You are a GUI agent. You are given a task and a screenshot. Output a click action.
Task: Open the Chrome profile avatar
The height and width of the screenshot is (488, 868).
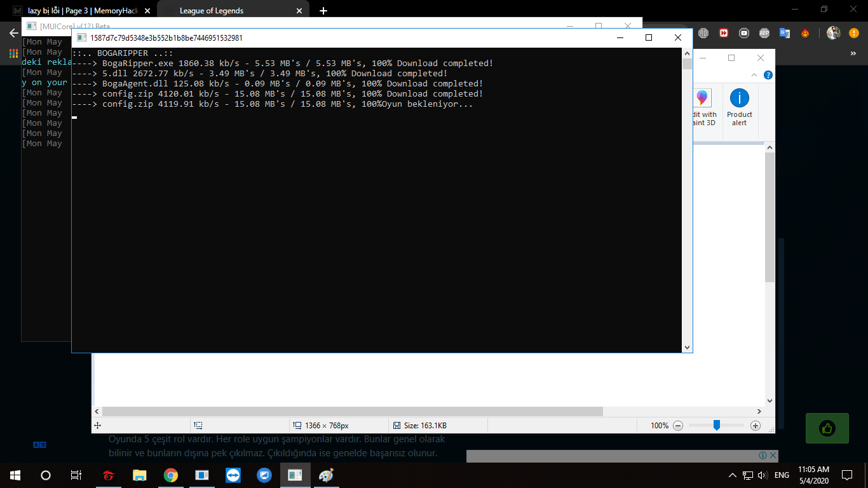point(834,33)
